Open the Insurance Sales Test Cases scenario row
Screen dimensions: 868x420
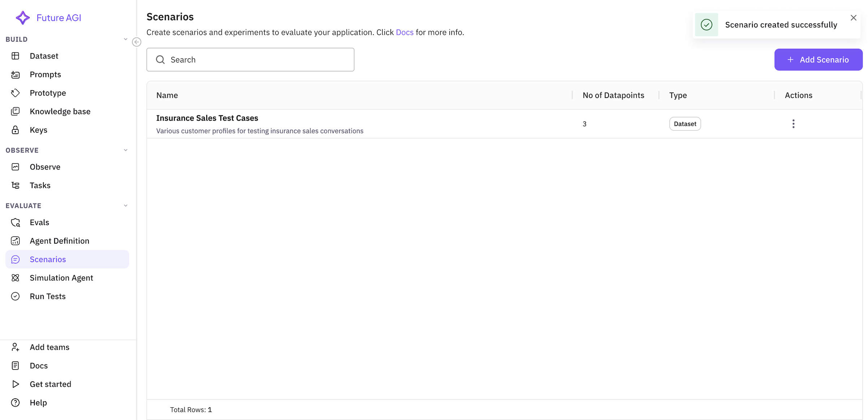pyautogui.click(x=207, y=118)
